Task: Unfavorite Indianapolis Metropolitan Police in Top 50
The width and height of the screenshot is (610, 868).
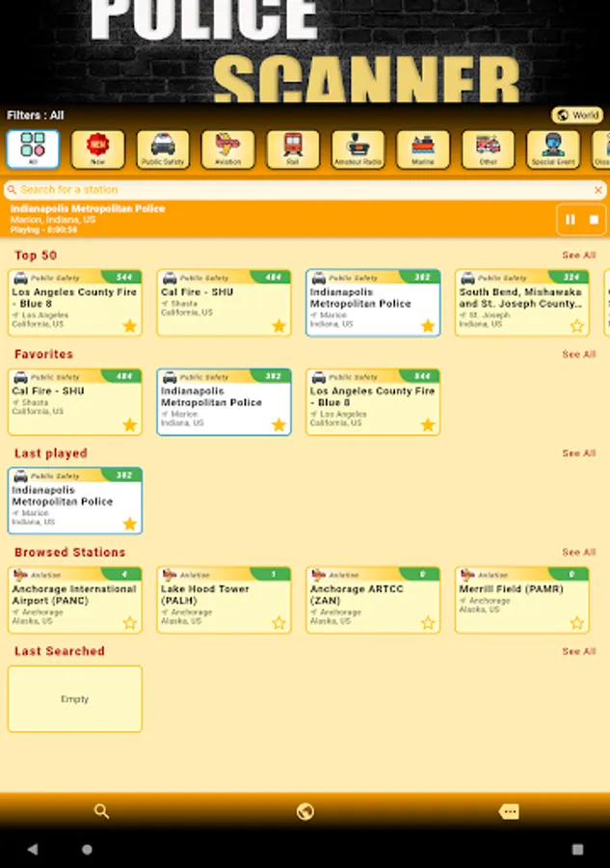Action: [x=428, y=326]
